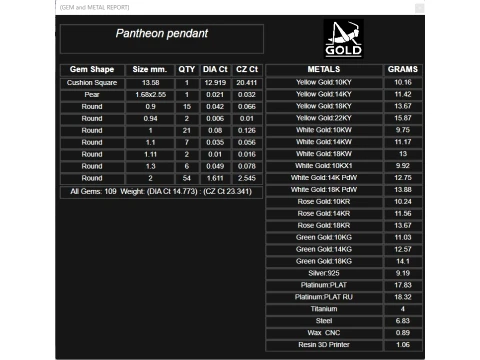Select Rose Gold:10KR metal row

point(344,202)
